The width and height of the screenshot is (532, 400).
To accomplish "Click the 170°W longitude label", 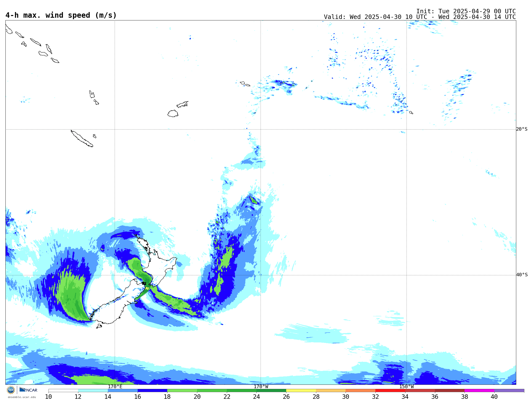I will click(261, 386).
